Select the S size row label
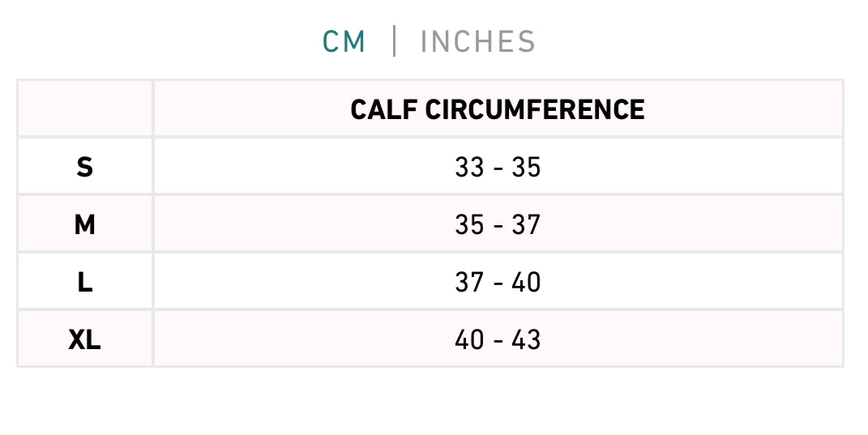Screen dimensions: 868x435 point(85,167)
